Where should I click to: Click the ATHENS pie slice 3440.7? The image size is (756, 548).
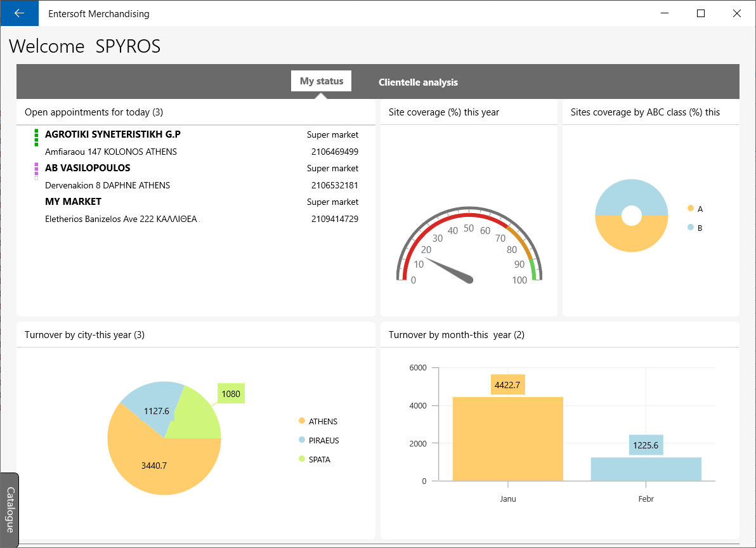[x=154, y=465]
